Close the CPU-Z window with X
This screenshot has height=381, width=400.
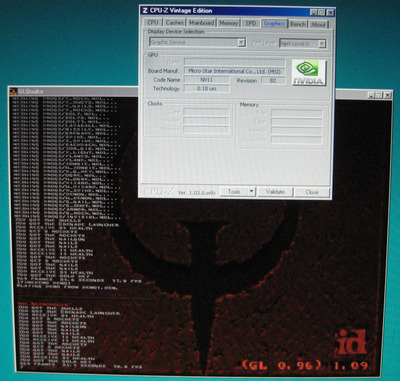330,13
